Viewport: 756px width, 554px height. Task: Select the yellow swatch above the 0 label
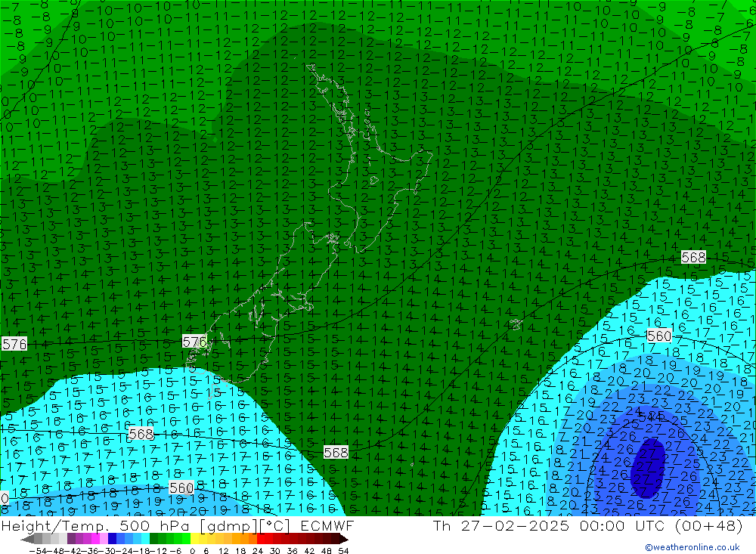pyautogui.click(x=195, y=539)
